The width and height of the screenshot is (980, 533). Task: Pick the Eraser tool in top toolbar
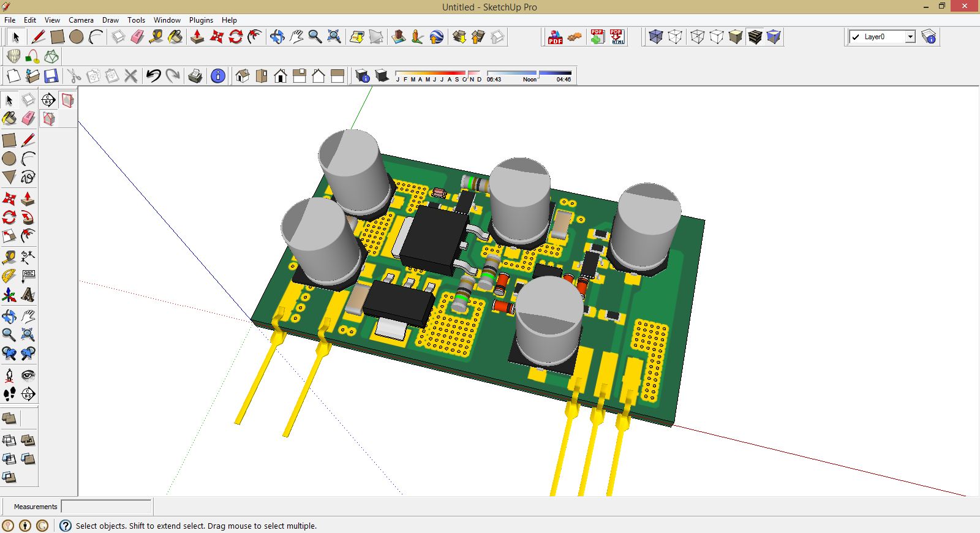pos(137,37)
